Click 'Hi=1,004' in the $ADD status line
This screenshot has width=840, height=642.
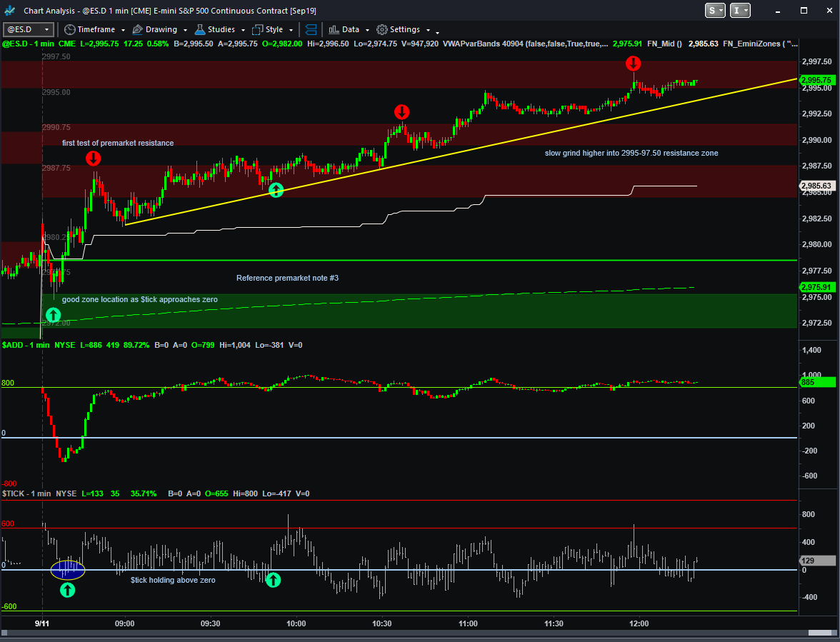click(234, 346)
